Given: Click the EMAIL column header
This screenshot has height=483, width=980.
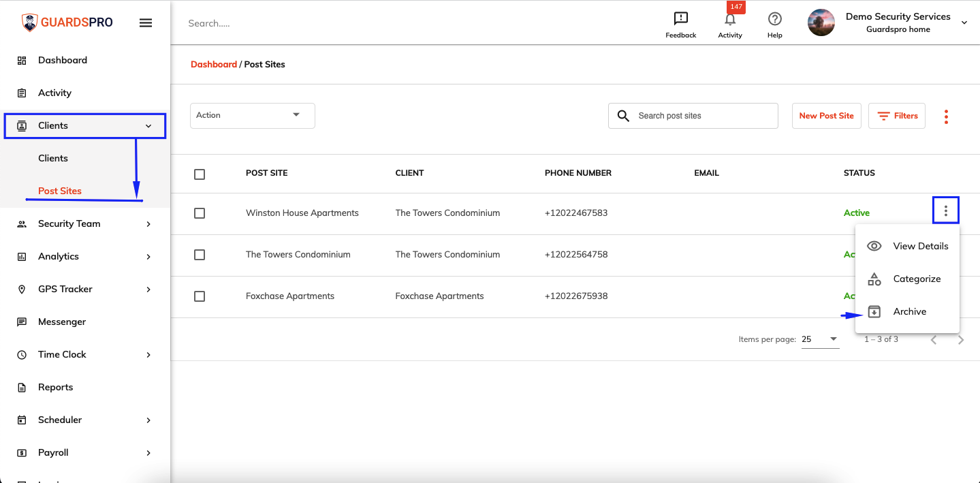Looking at the screenshot, I should pyautogui.click(x=707, y=173).
